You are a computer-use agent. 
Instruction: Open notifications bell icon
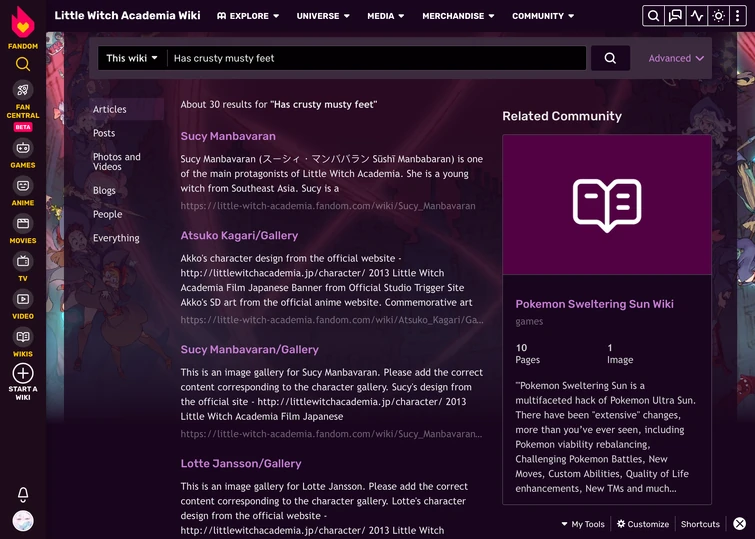(x=23, y=494)
